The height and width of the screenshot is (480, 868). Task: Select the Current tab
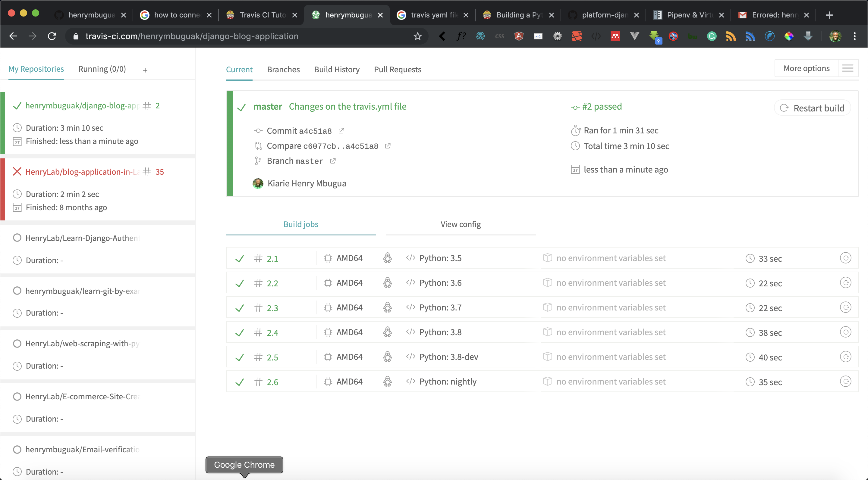tap(239, 69)
